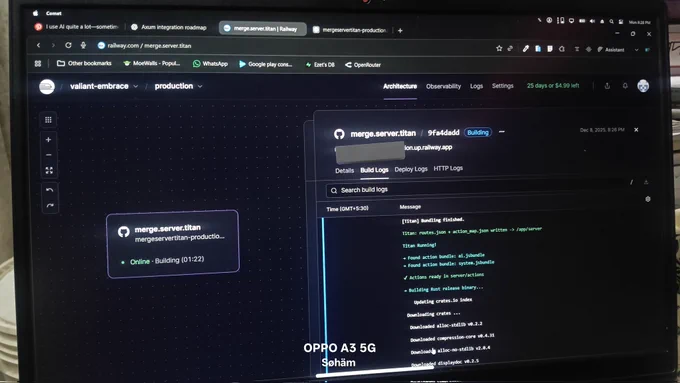
Task: Click the Railway logo icon
Action: coord(47,87)
